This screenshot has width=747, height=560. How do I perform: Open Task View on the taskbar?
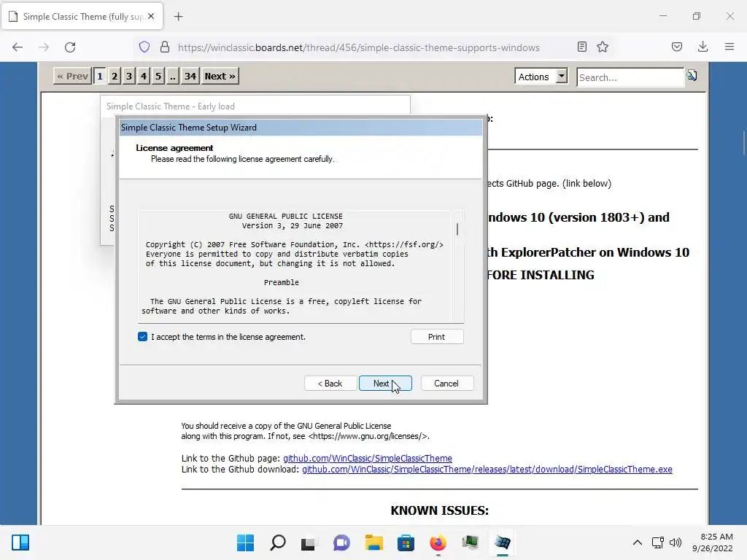(309, 542)
